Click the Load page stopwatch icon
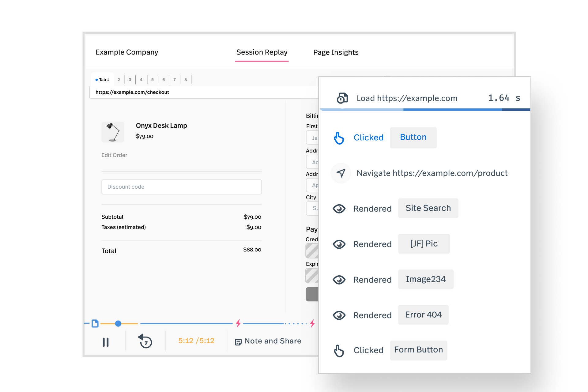Screen dimensions: 588x392 click(x=342, y=98)
